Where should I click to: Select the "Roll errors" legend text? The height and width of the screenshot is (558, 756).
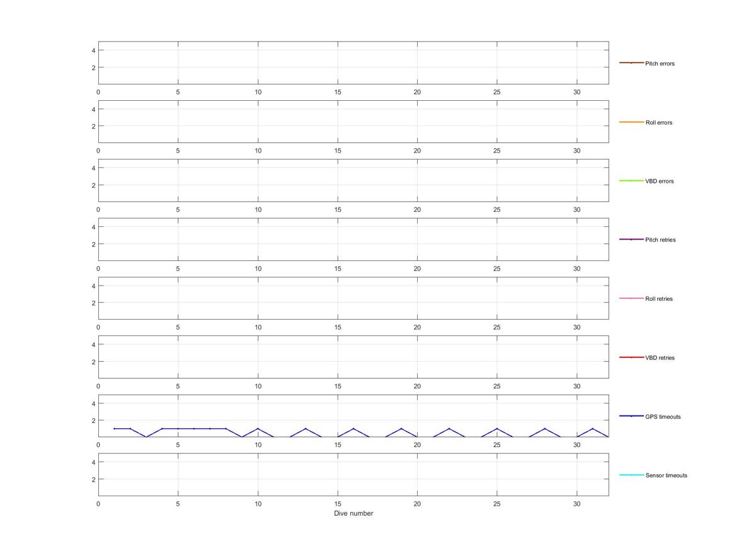659,122
